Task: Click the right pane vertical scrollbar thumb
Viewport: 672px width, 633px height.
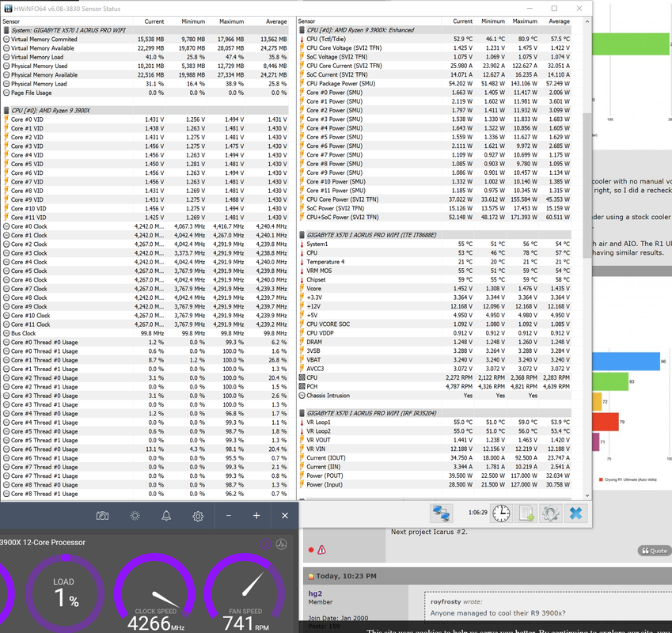Action: [587, 185]
